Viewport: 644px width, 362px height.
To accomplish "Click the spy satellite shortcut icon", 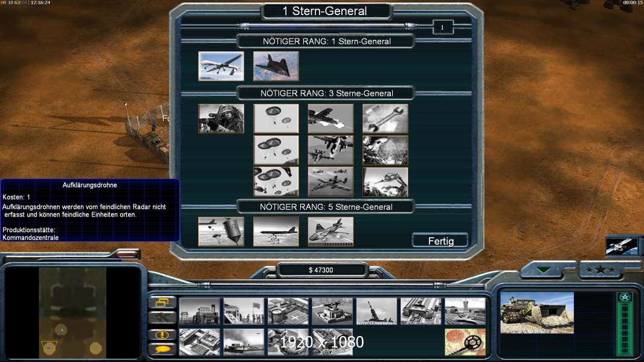I will [622, 246].
